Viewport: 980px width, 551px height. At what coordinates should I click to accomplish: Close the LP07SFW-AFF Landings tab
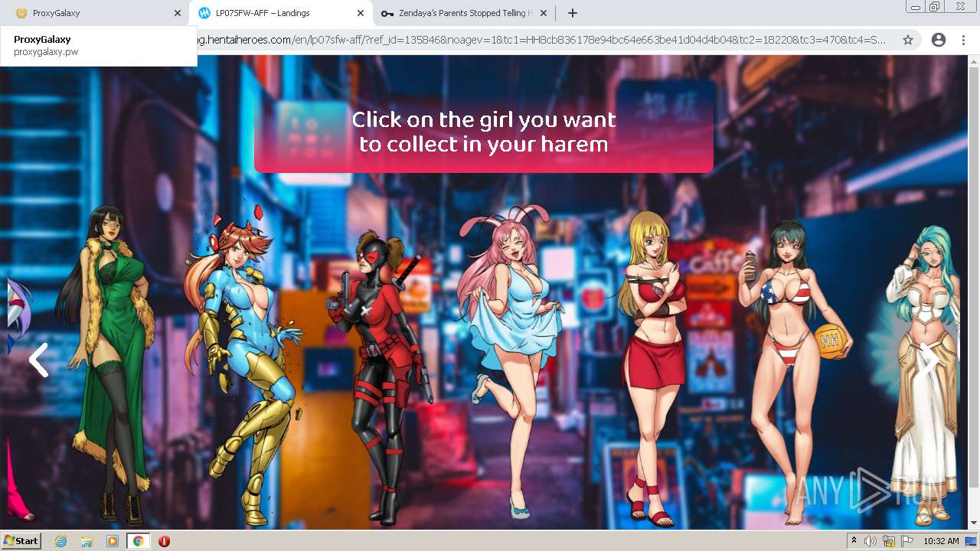point(360,13)
